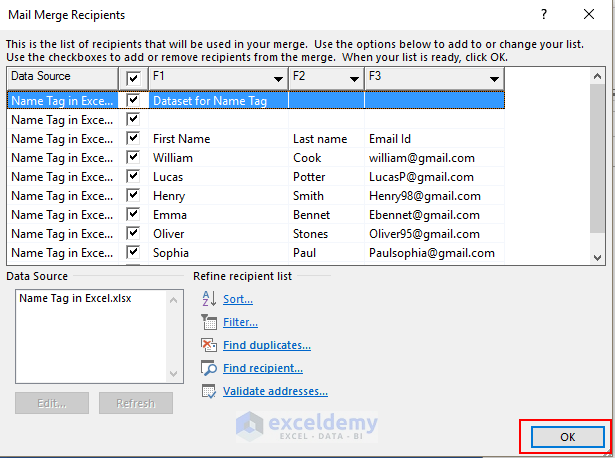The image size is (615, 458).
Task: Open the F2 column dropdown arrow
Action: [355, 80]
